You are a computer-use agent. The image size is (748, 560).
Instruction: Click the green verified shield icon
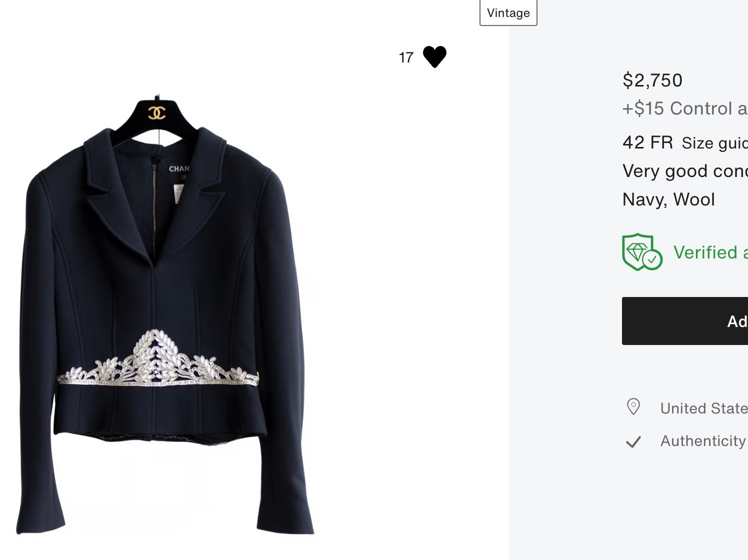tap(642, 252)
